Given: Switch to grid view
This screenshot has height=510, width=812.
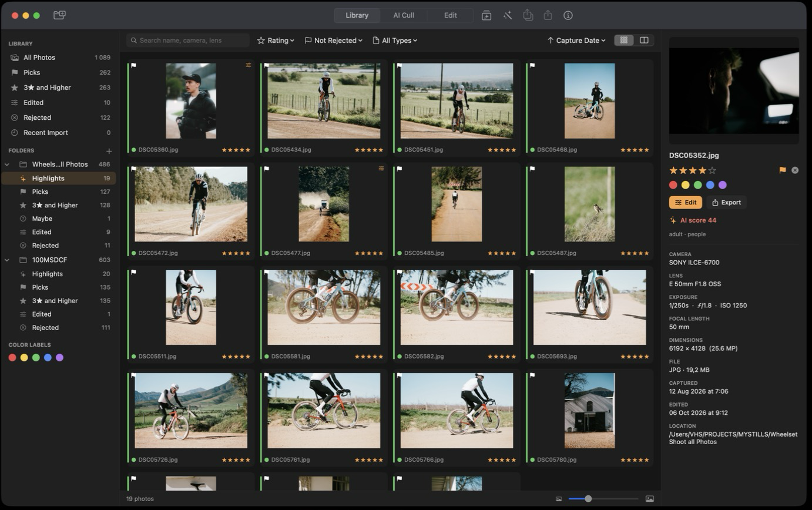Looking at the screenshot, I should (x=624, y=40).
